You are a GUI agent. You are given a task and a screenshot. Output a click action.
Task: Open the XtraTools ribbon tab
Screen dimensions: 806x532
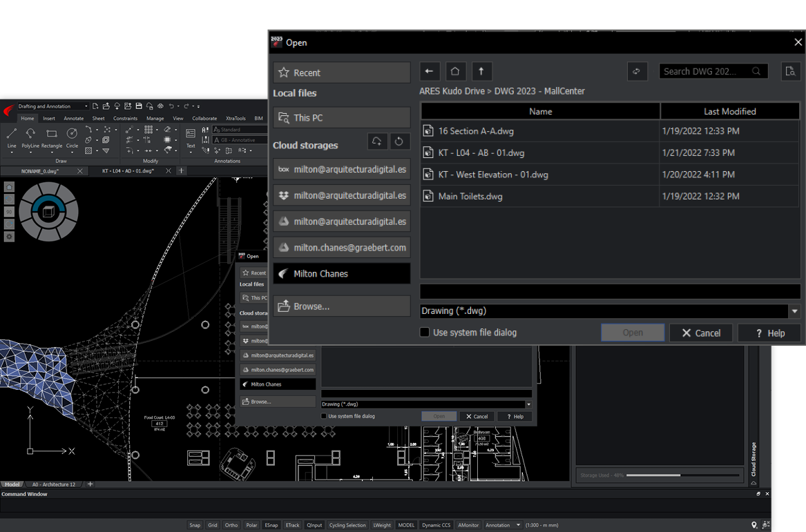(x=236, y=118)
